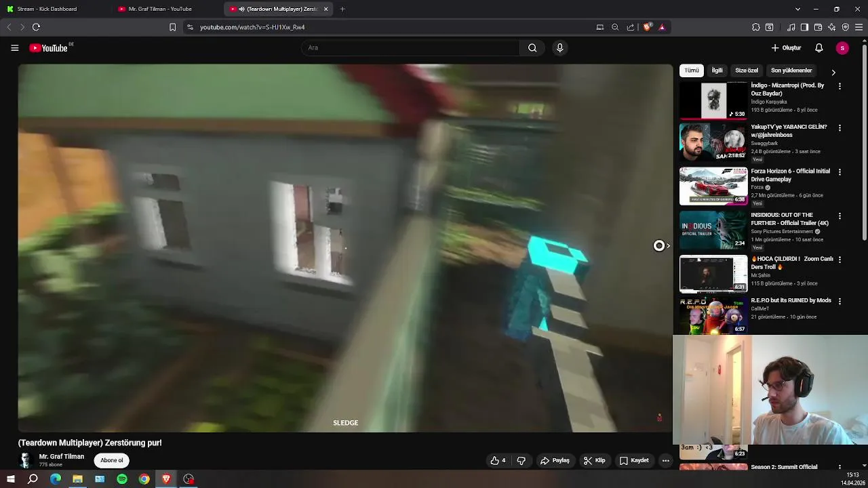Dislike the video with thumbs down

click(521, 460)
